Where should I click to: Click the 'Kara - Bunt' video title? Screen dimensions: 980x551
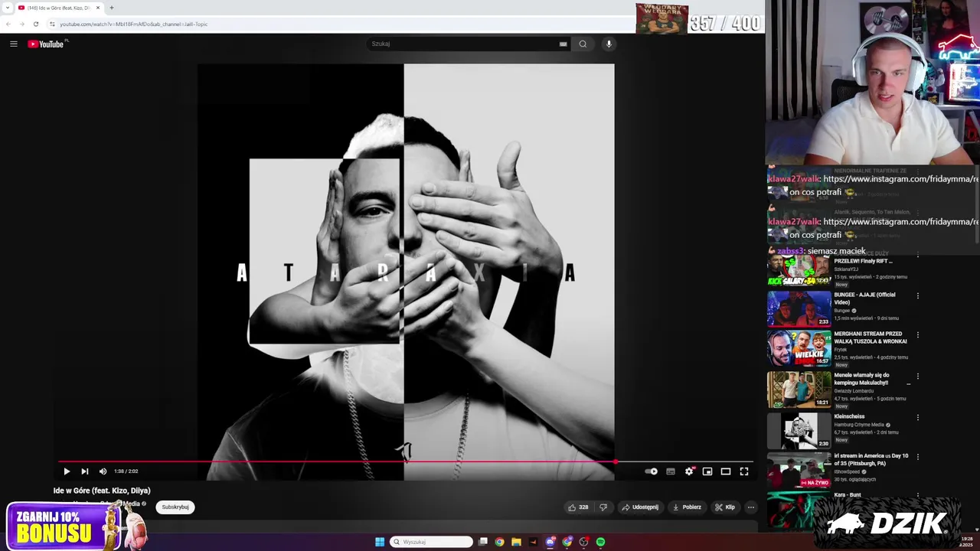pos(848,495)
